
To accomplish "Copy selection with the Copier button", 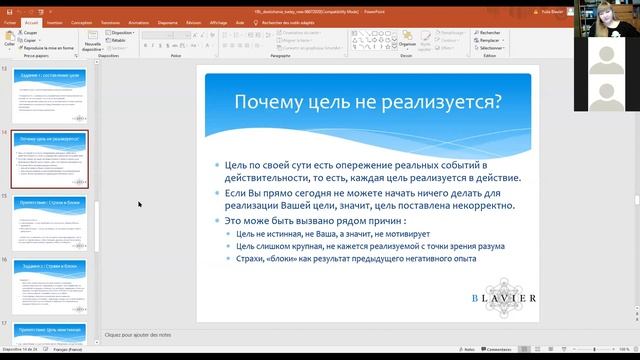I will [27, 40].
